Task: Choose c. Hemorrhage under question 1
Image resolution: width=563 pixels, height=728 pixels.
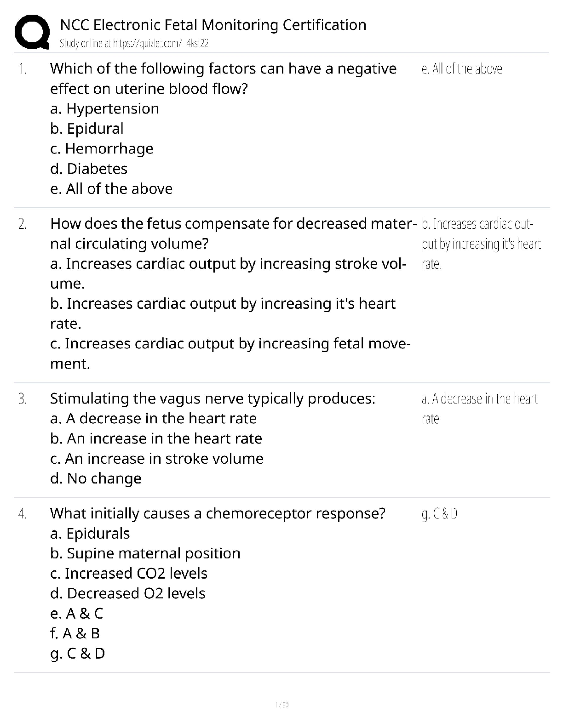Action: click(102, 148)
